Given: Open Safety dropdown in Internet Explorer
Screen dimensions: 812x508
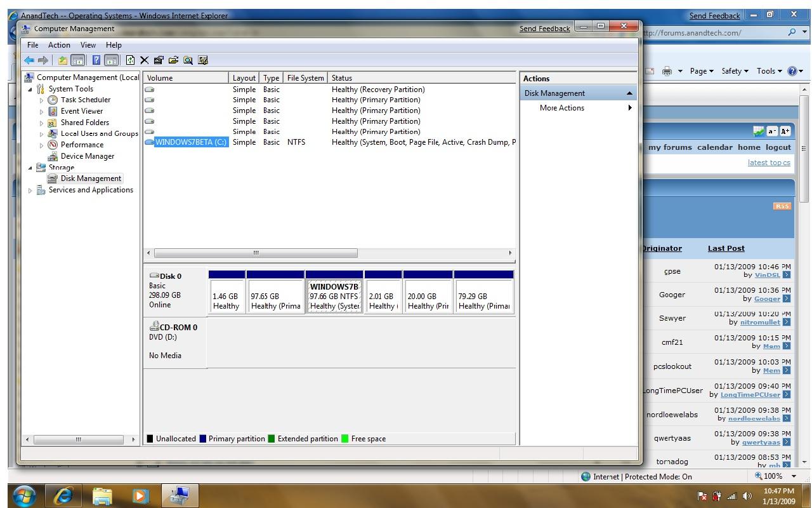Looking at the screenshot, I should (735, 71).
